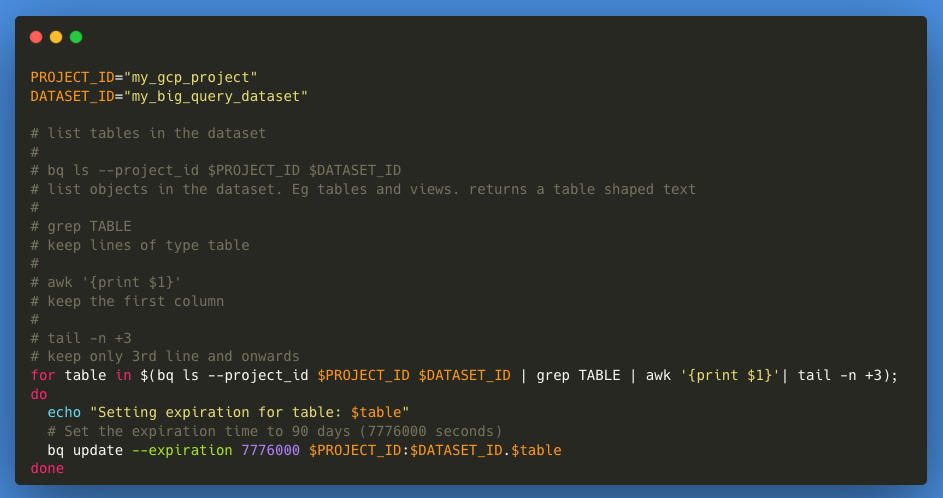Click the green --expiration flag
Image resolution: width=943 pixels, height=498 pixels.
182,450
